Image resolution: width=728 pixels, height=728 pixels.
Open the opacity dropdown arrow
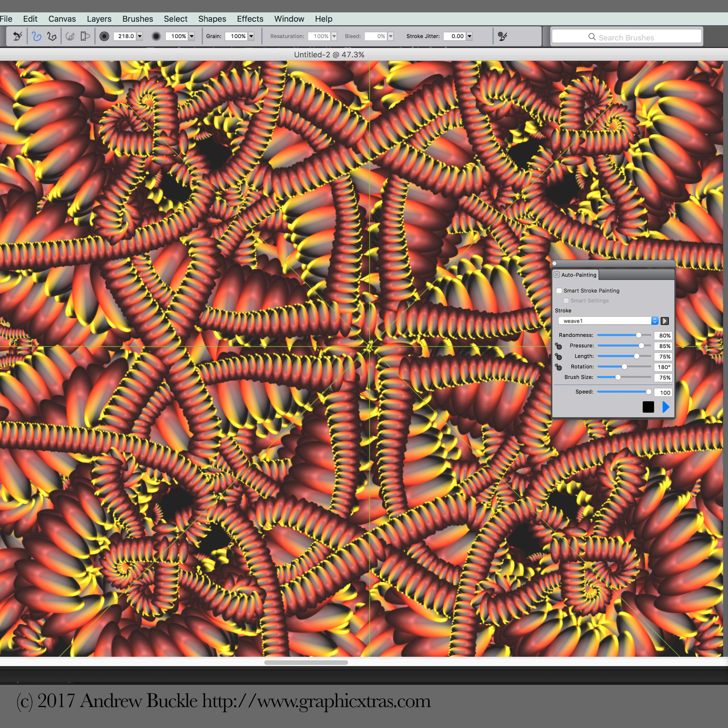(191, 36)
